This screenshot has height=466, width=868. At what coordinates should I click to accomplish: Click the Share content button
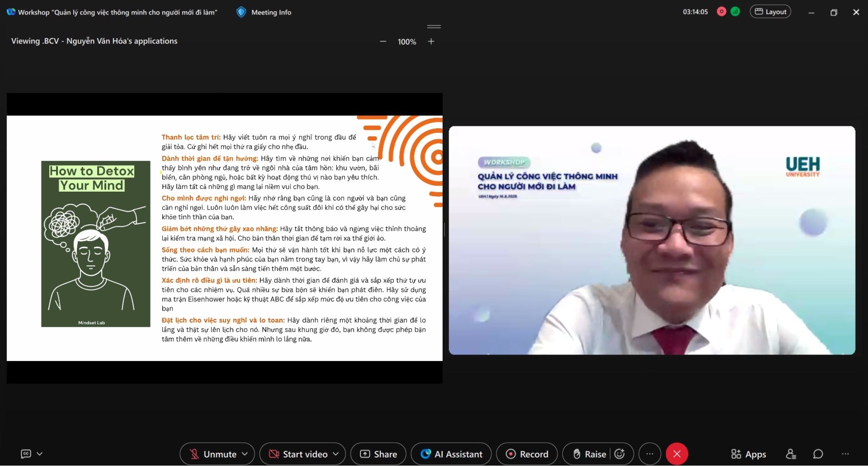(378, 454)
